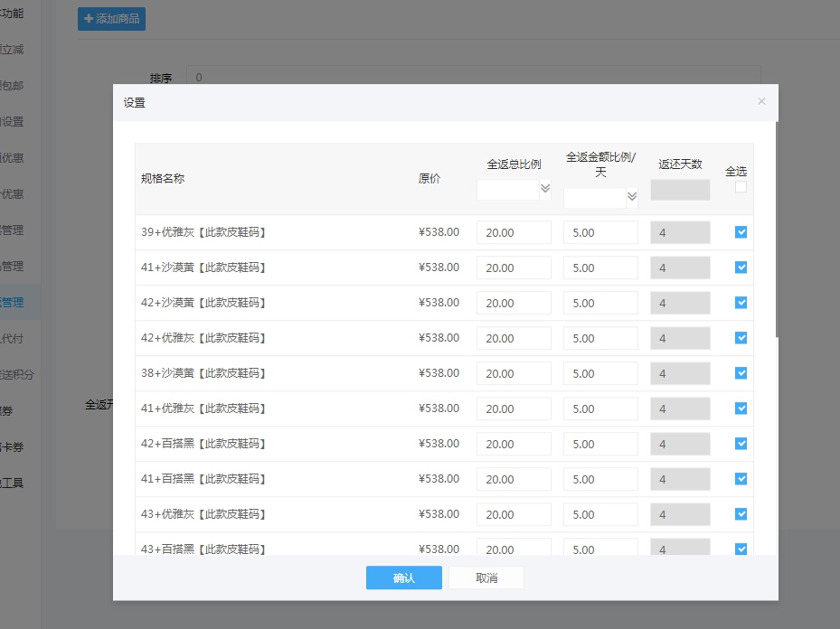Image resolution: width=840 pixels, height=629 pixels.
Task: Select the 38+沙漠黄【此款皮鞋码】 spec name
Action: [203, 373]
